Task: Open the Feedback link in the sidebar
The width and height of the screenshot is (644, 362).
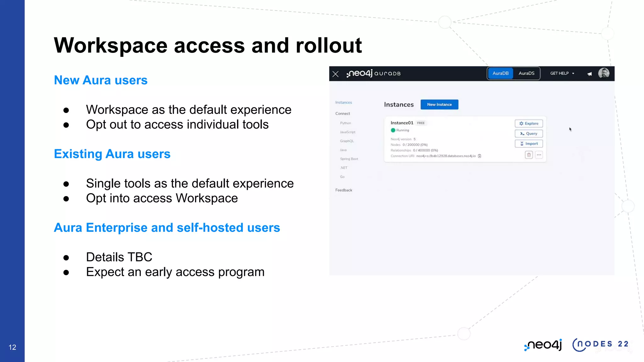Action: click(344, 190)
